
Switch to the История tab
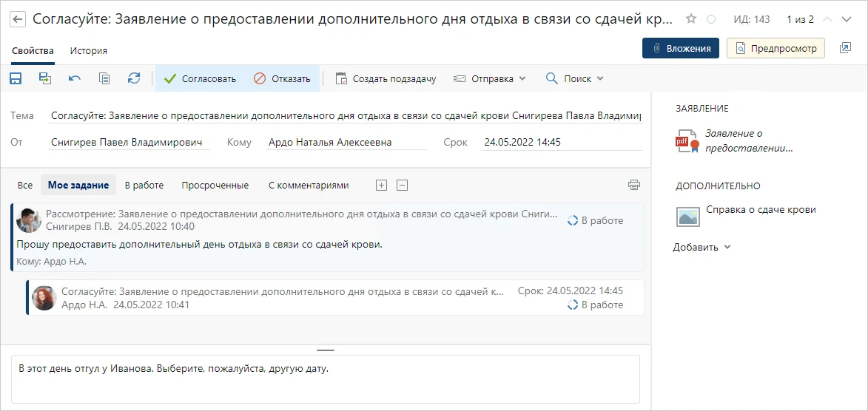[x=89, y=51]
